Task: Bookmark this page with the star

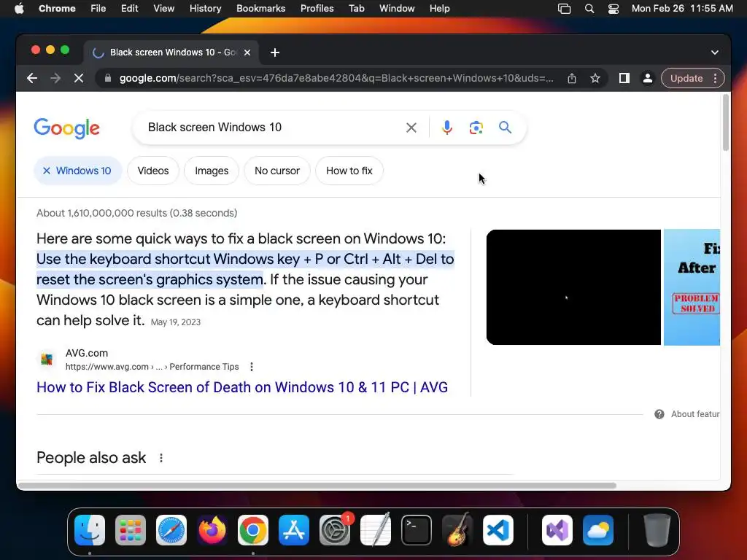Action: pos(595,78)
